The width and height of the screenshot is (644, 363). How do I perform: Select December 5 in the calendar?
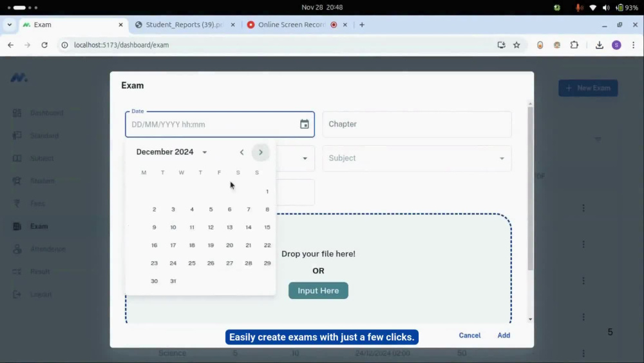click(x=211, y=210)
